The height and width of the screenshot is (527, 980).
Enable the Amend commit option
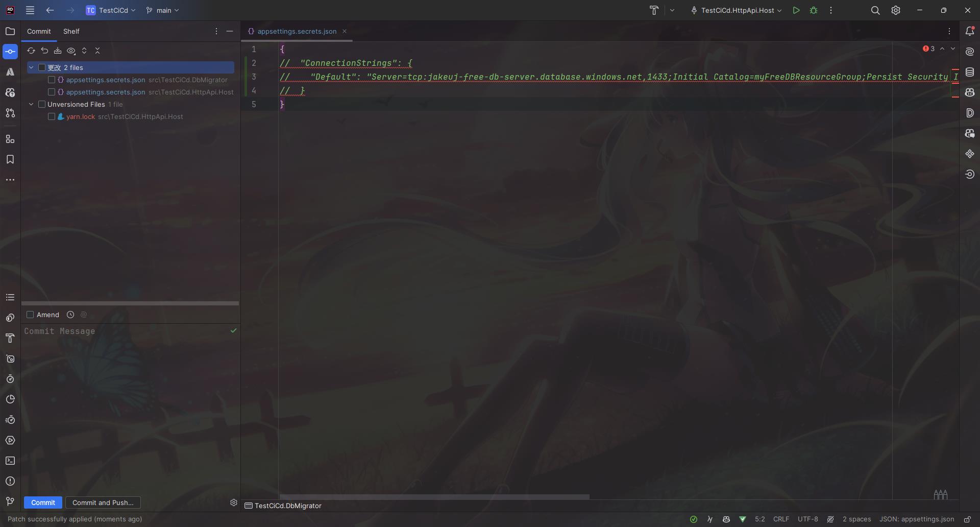pos(30,315)
